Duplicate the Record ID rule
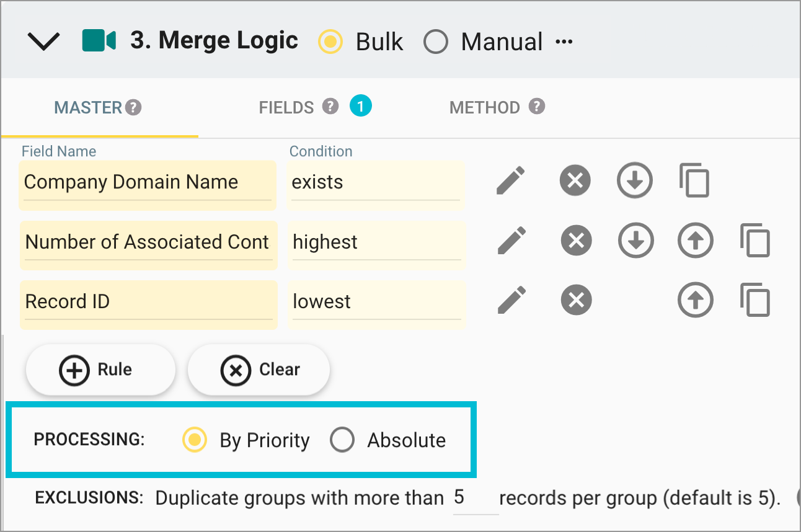 pyautogui.click(x=755, y=299)
